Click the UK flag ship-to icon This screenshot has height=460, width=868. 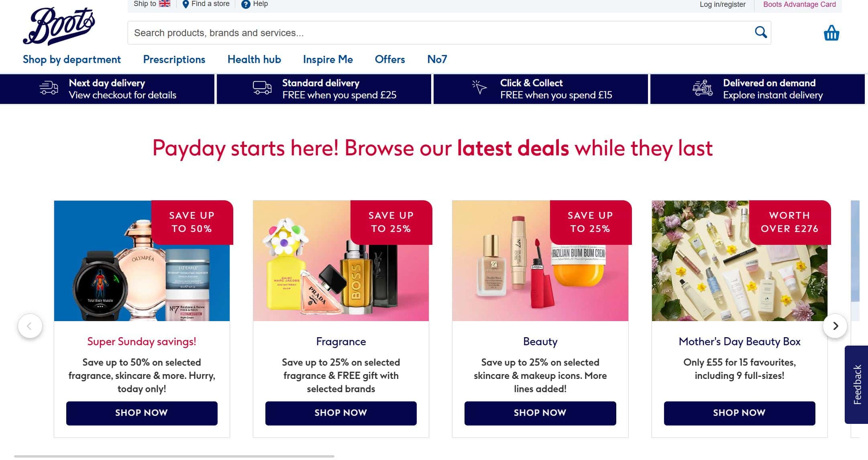(165, 4)
